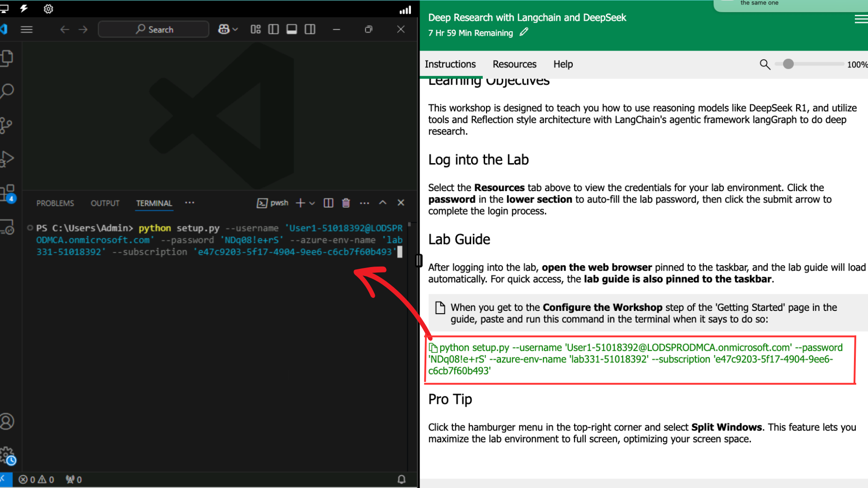Toggle the primary side bar

[x=274, y=29]
